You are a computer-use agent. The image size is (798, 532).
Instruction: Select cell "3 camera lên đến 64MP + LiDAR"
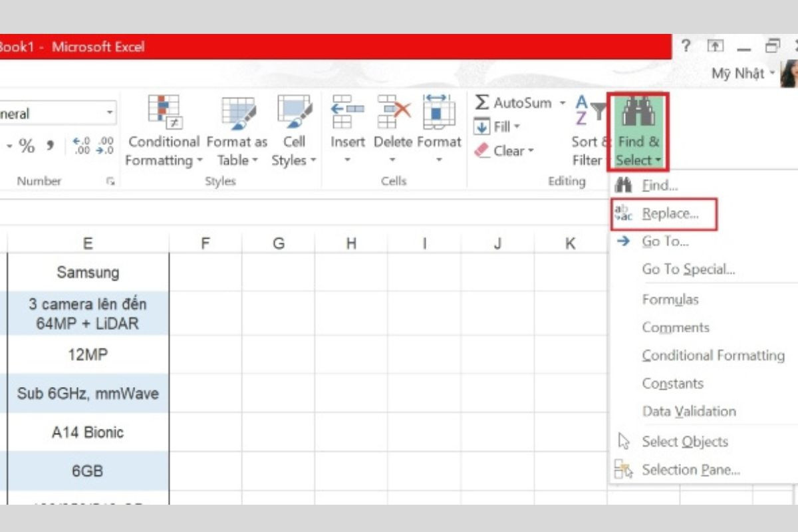[x=88, y=313]
